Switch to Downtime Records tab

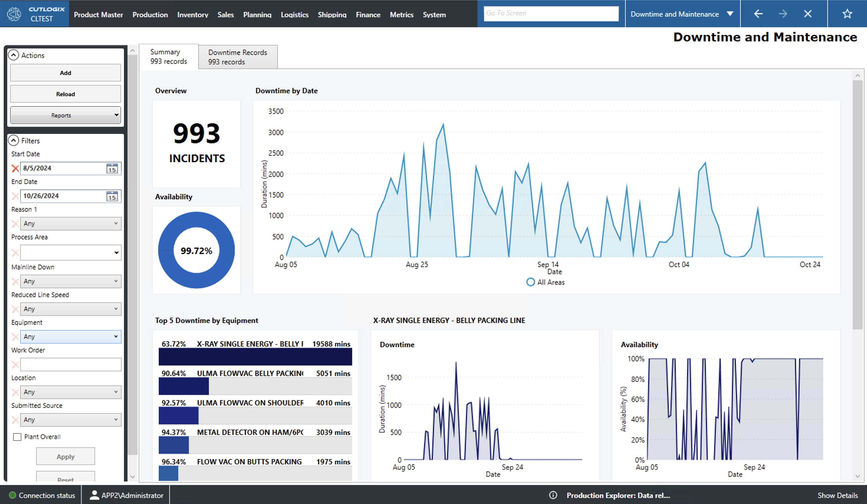[x=237, y=57]
